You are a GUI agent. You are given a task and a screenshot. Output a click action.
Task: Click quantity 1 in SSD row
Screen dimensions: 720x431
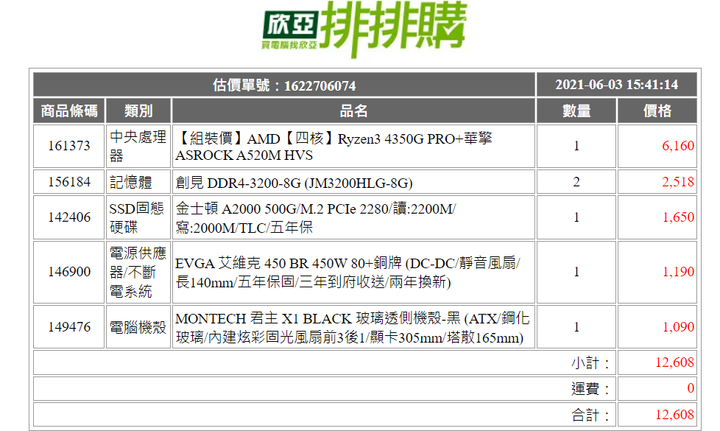click(x=576, y=217)
